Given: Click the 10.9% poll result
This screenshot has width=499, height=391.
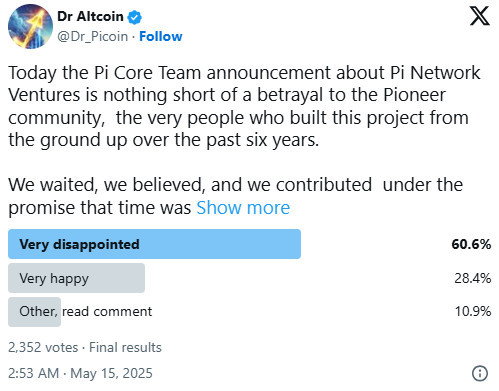Looking at the screenshot, I should click(473, 312).
